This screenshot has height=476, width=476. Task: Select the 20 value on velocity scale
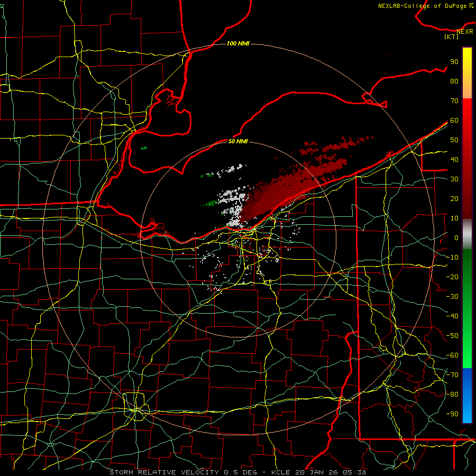454,199
